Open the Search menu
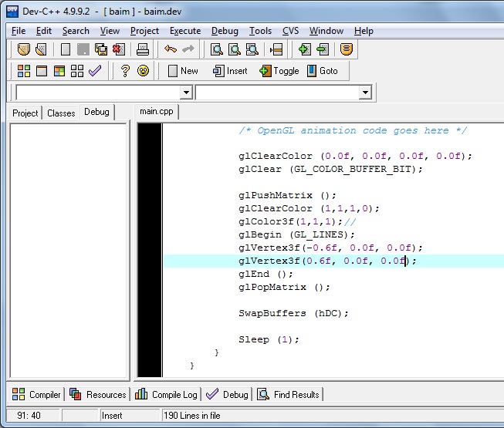The height and width of the screenshot is (428, 504). pyautogui.click(x=76, y=31)
